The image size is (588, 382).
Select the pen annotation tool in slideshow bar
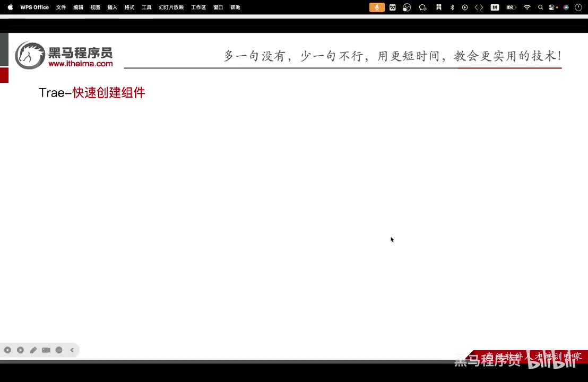point(33,350)
